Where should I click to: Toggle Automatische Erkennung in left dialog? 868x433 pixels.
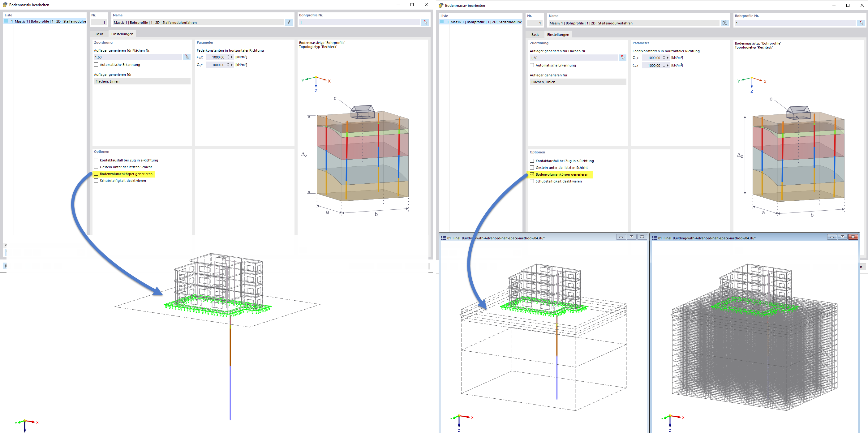(97, 65)
